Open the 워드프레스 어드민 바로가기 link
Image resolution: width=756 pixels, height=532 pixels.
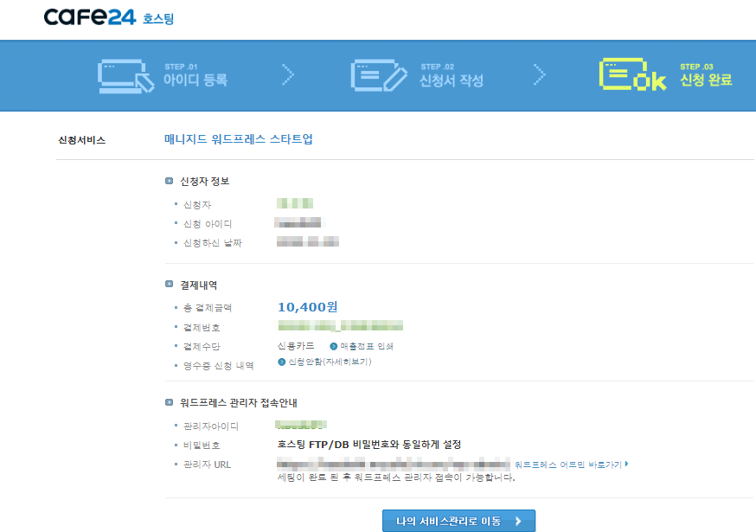[x=568, y=465]
